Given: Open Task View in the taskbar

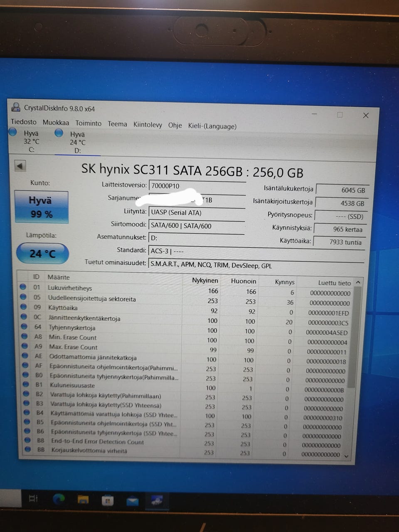Looking at the screenshot, I should point(33,499).
